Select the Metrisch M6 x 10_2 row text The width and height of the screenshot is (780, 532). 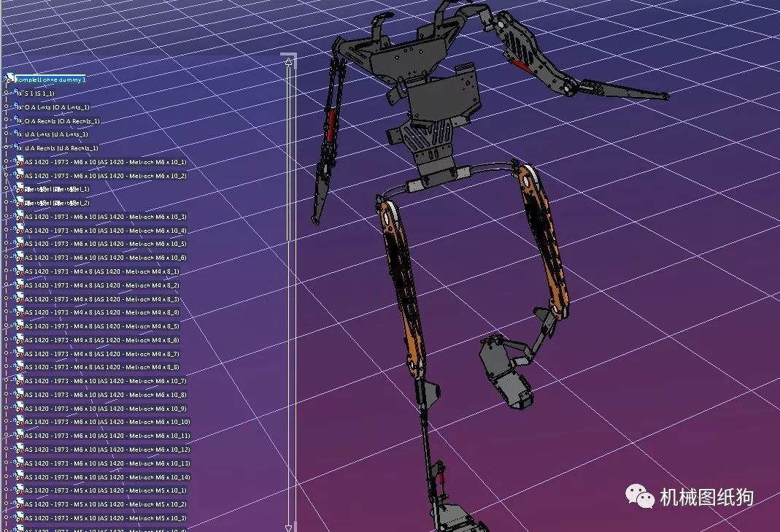106,176
